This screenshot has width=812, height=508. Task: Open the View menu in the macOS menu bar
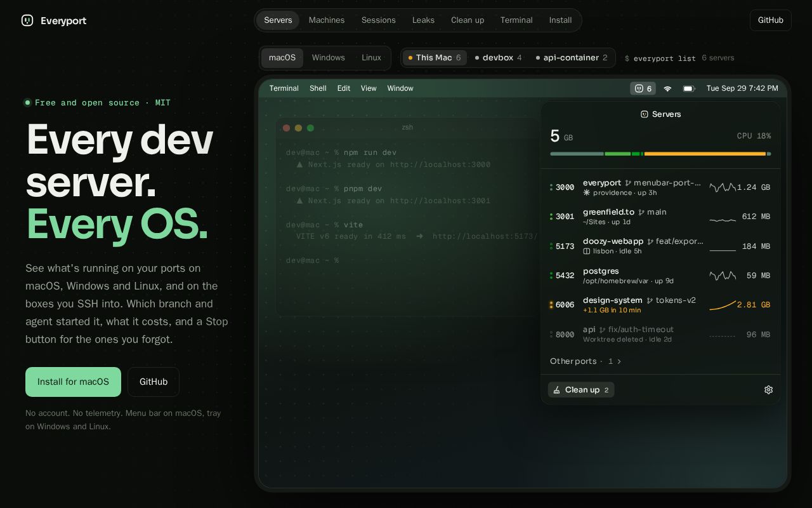pos(369,88)
